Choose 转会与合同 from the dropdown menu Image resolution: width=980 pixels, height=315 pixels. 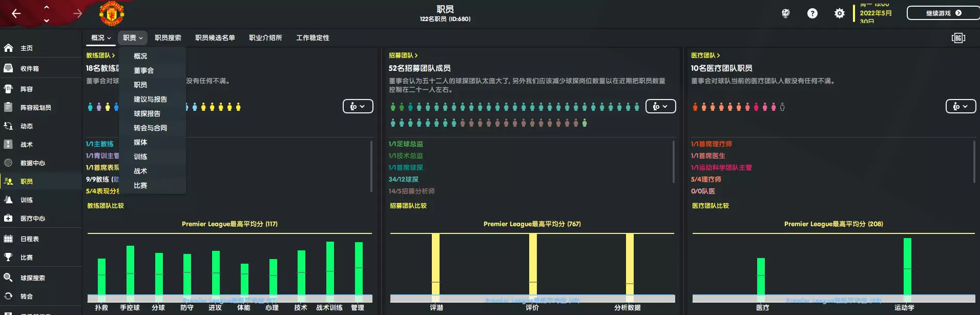(x=150, y=128)
